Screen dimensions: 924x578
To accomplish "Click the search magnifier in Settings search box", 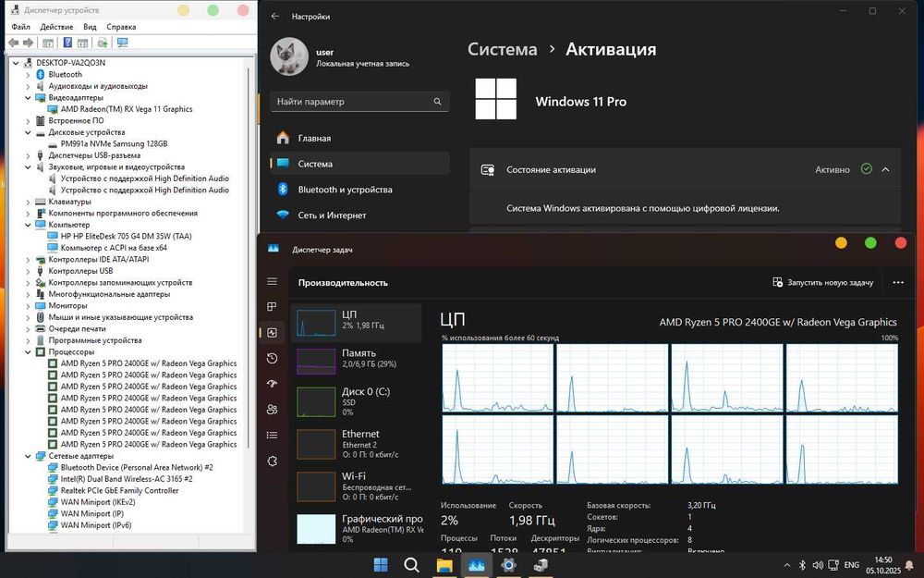I will (437, 102).
